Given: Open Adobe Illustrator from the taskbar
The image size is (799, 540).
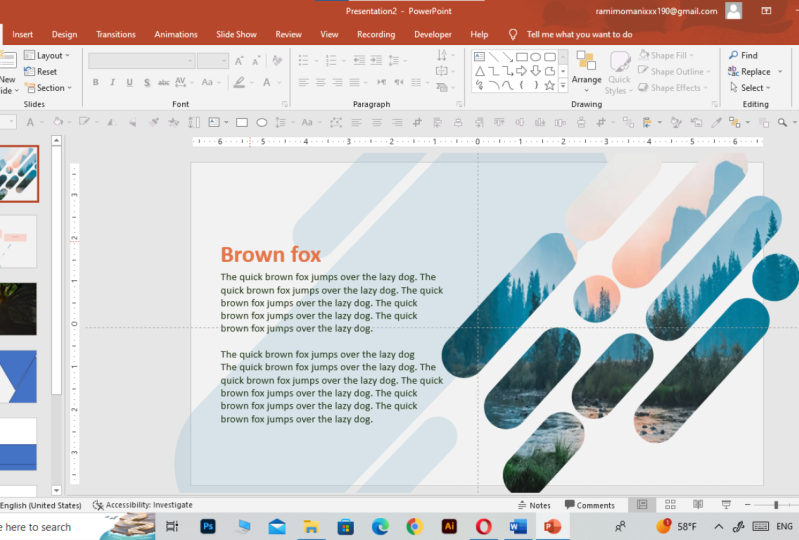Looking at the screenshot, I should coord(449,526).
